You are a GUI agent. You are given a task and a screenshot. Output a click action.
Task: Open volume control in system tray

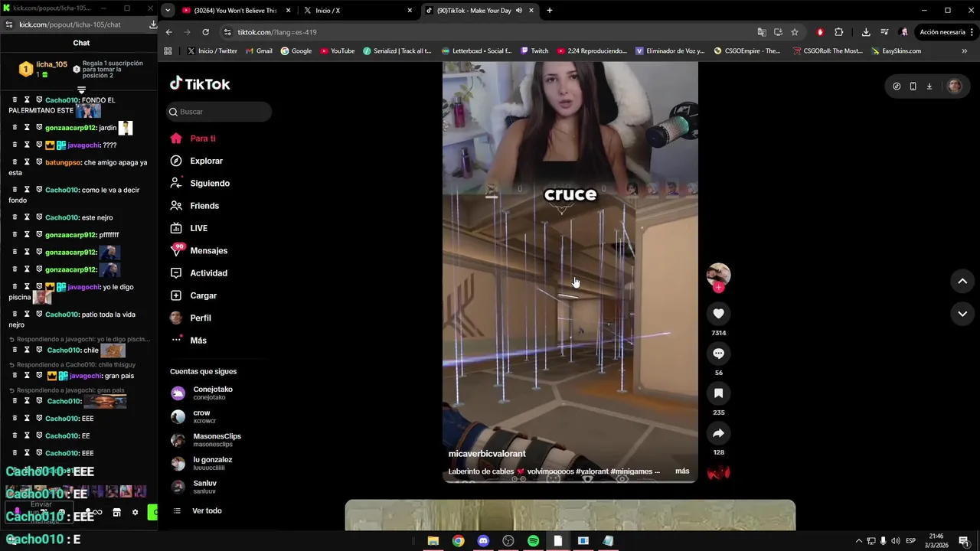click(x=896, y=541)
